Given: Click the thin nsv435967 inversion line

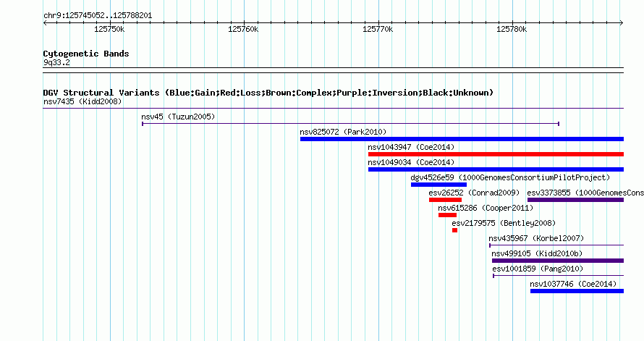Looking at the screenshot, I should tap(556, 245).
